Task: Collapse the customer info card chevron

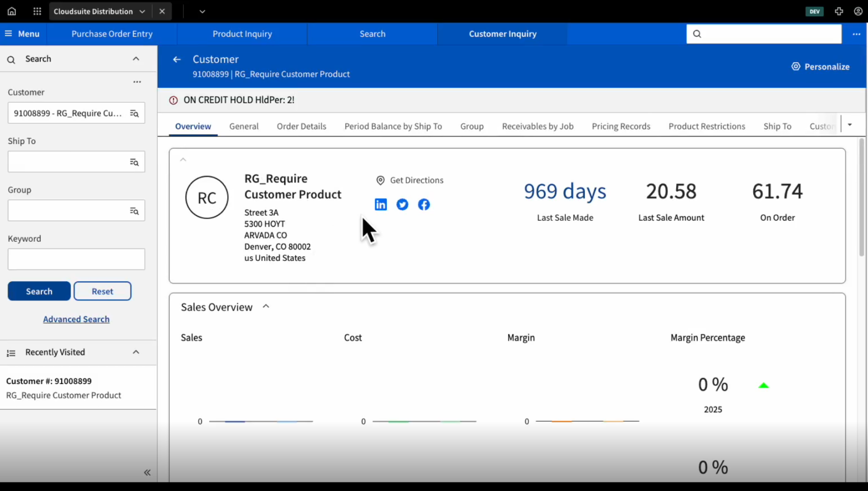Action: (x=183, y=160)
